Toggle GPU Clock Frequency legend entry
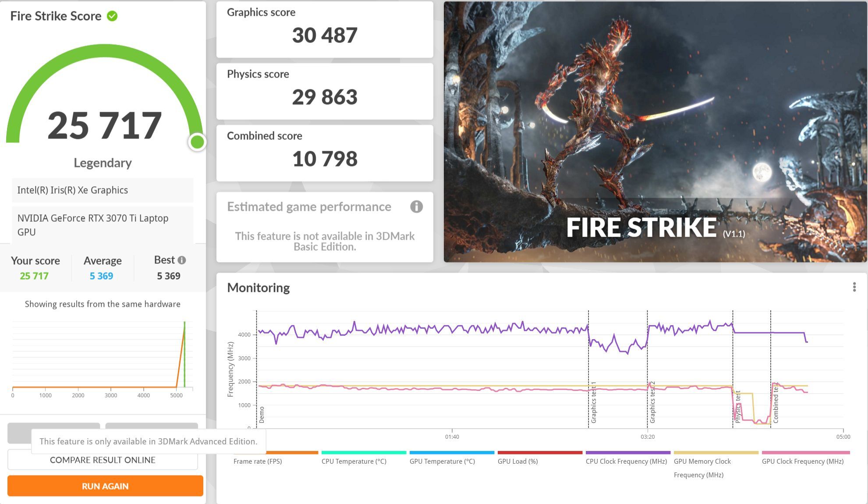 click(x=805, y=458)
